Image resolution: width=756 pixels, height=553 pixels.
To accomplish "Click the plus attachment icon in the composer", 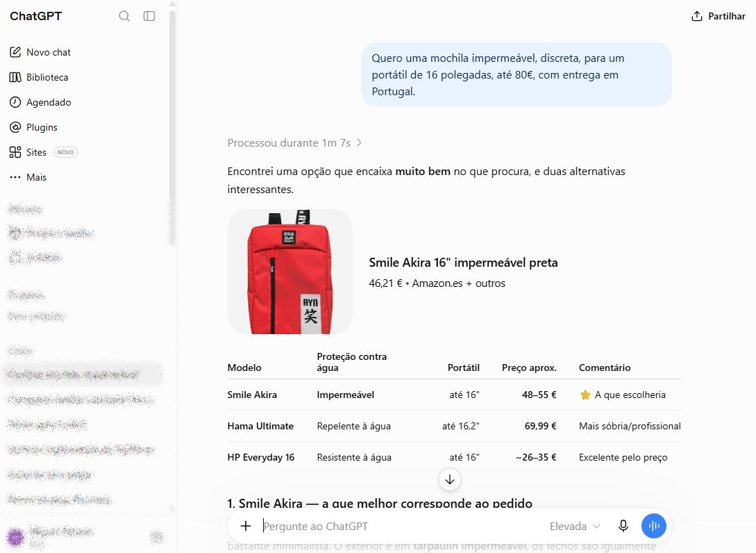I will click(246, 526).
